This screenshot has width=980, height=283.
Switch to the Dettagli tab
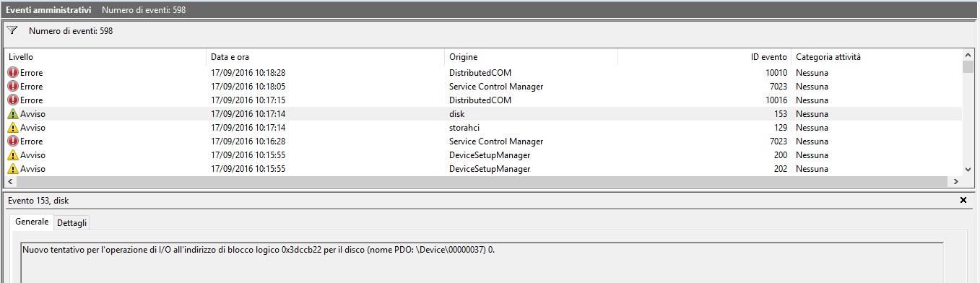72,223
